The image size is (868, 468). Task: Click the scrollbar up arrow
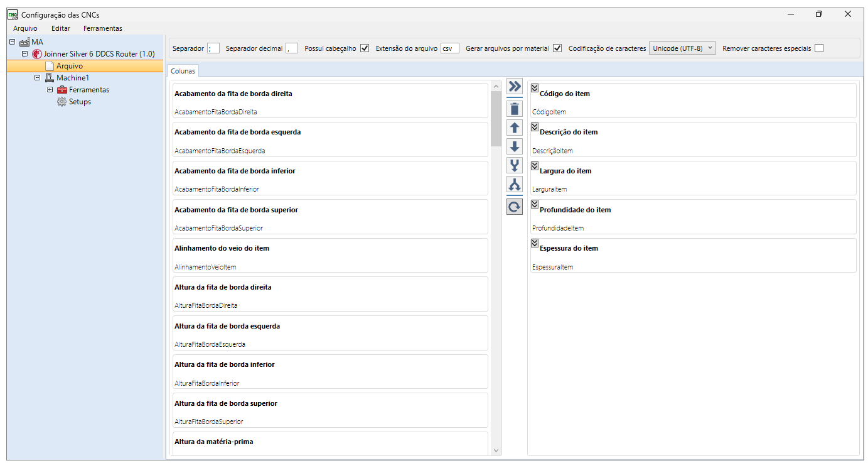(x=496, y=85)
